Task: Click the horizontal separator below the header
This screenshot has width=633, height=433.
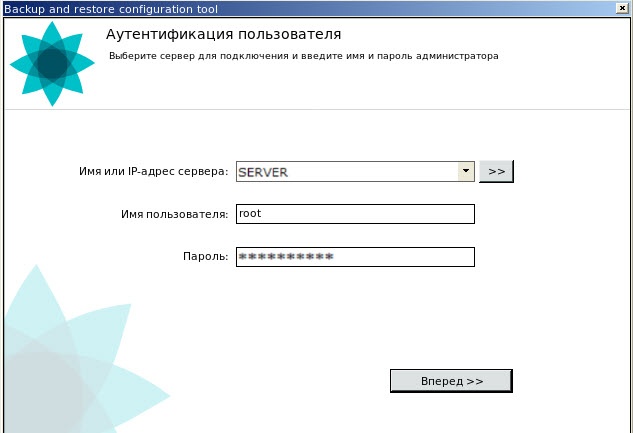Action: coord(316,109)
